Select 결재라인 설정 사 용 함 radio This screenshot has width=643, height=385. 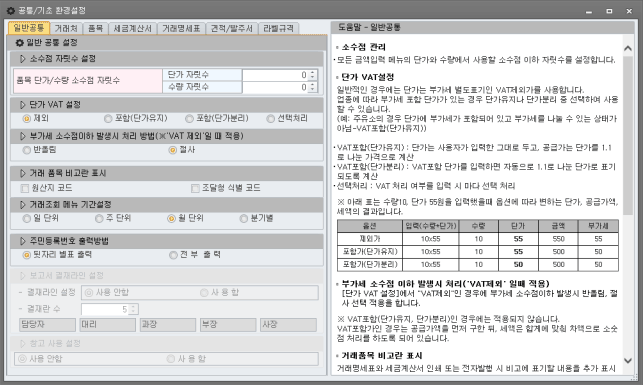(x=204, y=293)
